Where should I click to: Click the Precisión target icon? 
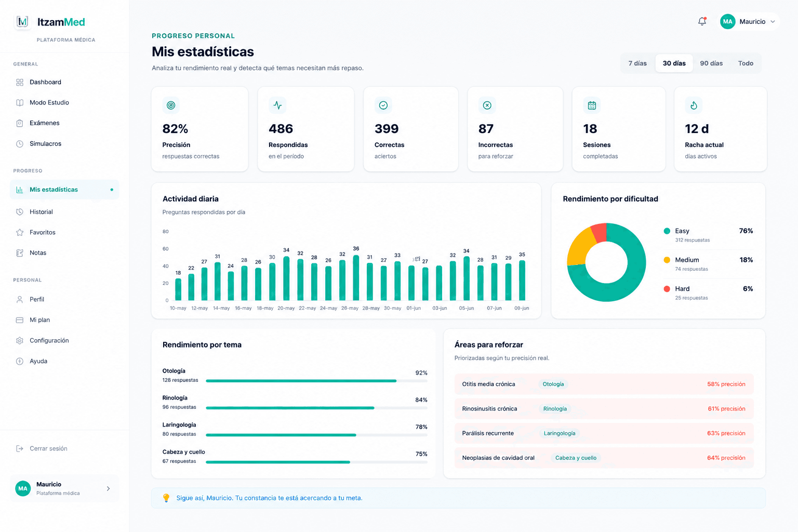click(171, 105)
